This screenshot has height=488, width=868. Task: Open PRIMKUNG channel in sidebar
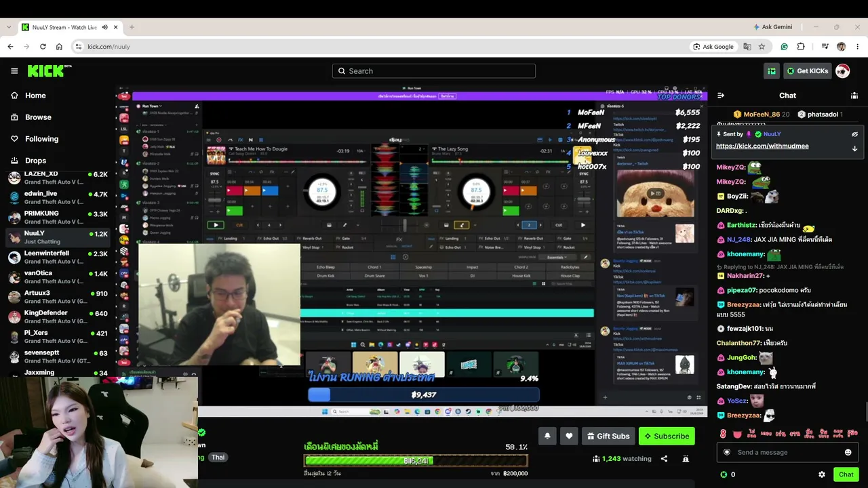(58, 218)
